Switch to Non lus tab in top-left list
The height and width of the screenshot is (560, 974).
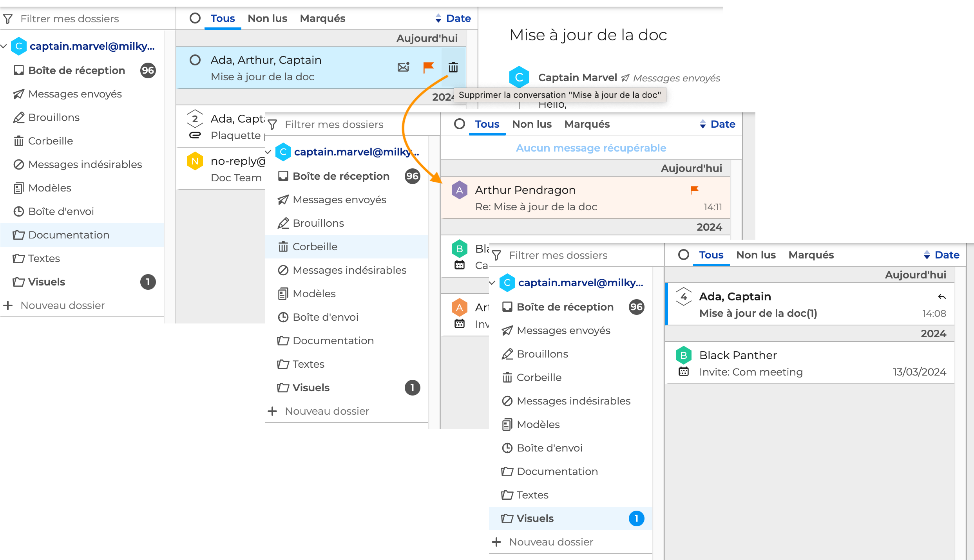pos(267,18)
